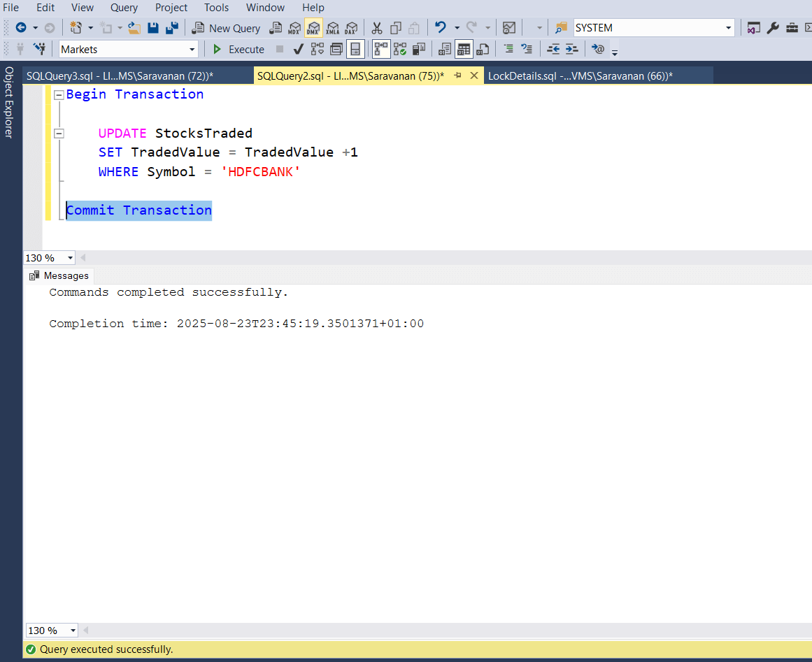
Task: Click the 'HDFCBANK' string in the query
Action: (260, 172)
